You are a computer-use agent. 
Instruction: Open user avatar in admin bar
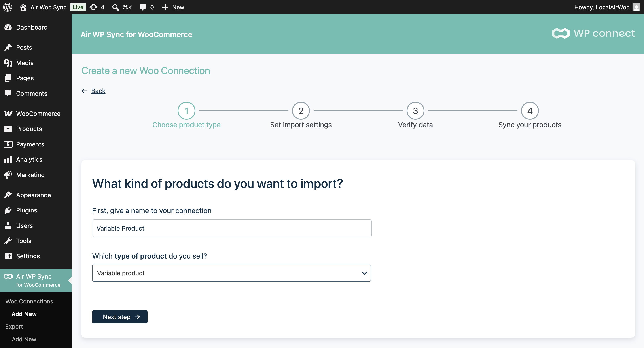click(x=636, y=7)
